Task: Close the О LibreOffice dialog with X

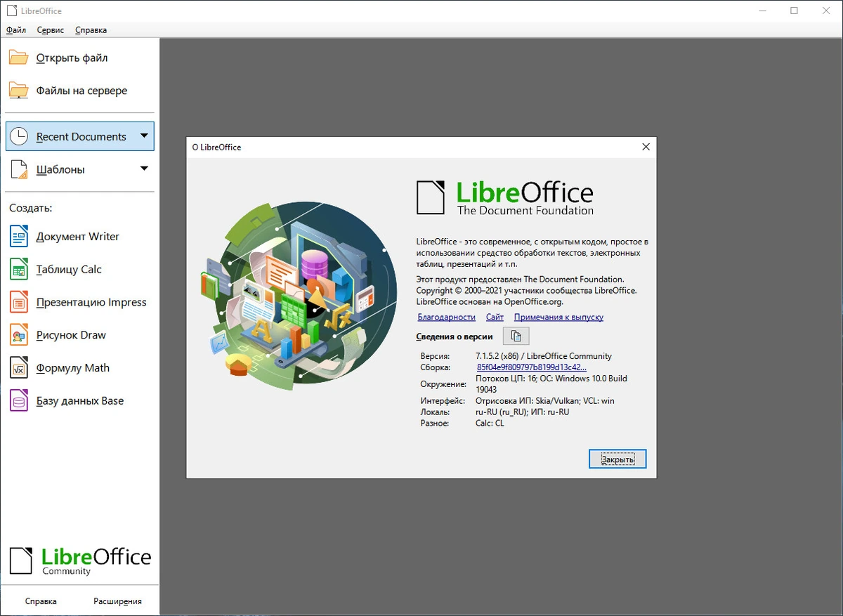Action: 646,147
